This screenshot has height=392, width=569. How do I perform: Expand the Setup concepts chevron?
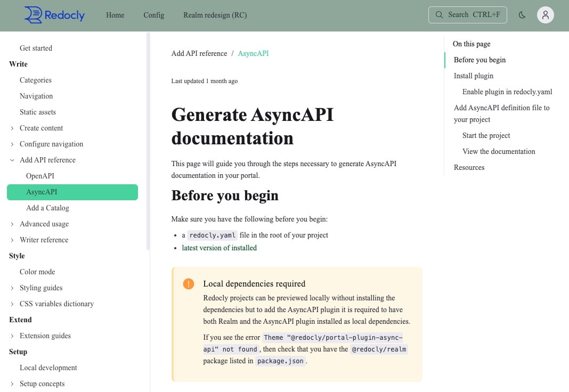click(12, 383)
